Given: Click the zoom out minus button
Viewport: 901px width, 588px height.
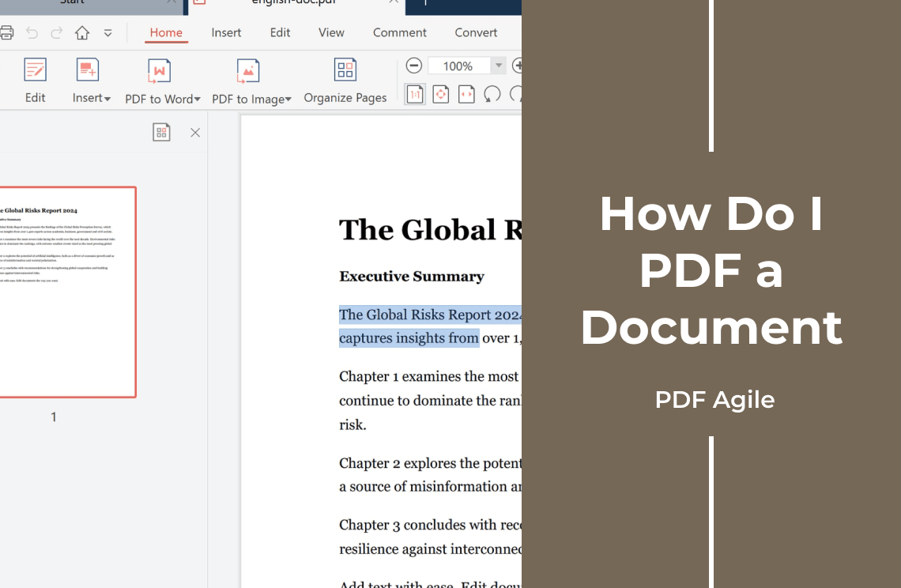Looking at the screenshot, I should point(413,66).
